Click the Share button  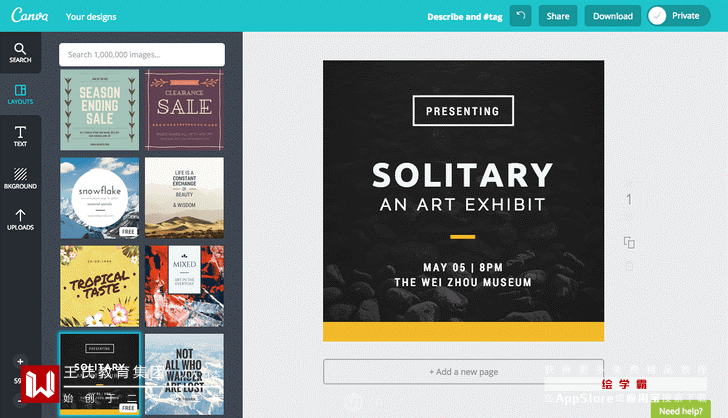point(557,16)
